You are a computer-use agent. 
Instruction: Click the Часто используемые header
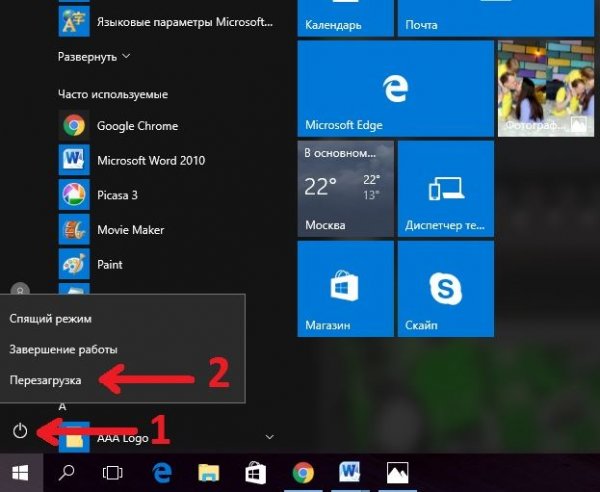(x=113, y=94)
